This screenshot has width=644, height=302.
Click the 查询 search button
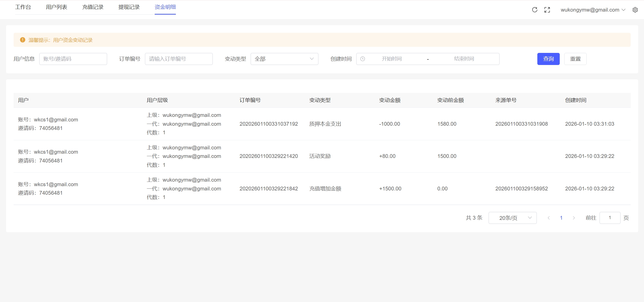[x=548, y=59]
